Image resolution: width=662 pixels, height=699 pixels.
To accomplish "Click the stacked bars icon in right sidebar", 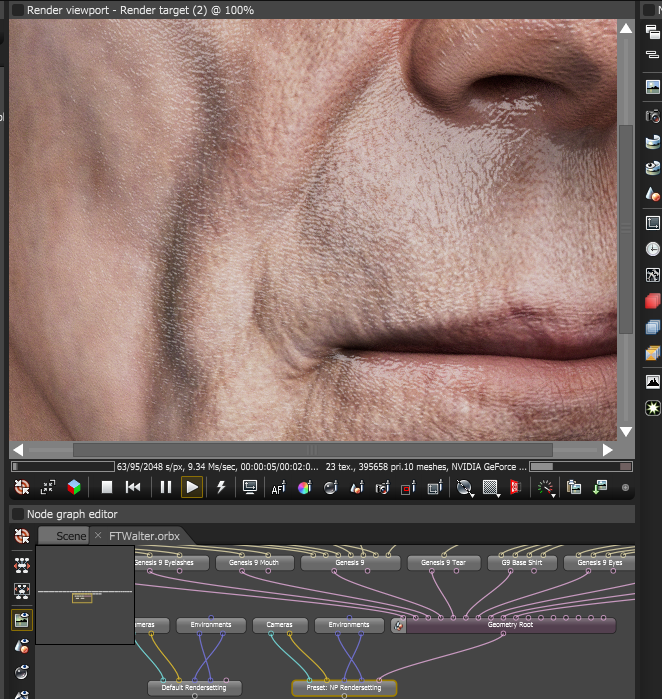I will coord(653,54).
